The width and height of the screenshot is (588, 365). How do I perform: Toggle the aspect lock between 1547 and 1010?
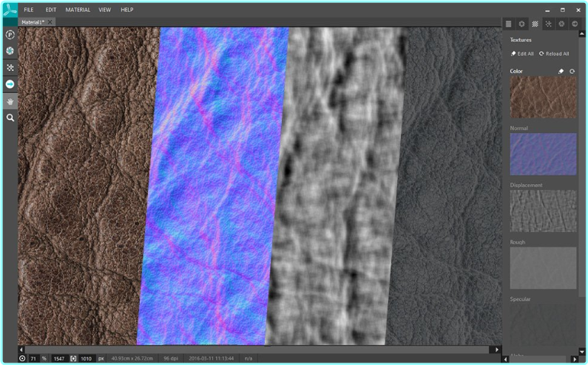pos(73,358)
